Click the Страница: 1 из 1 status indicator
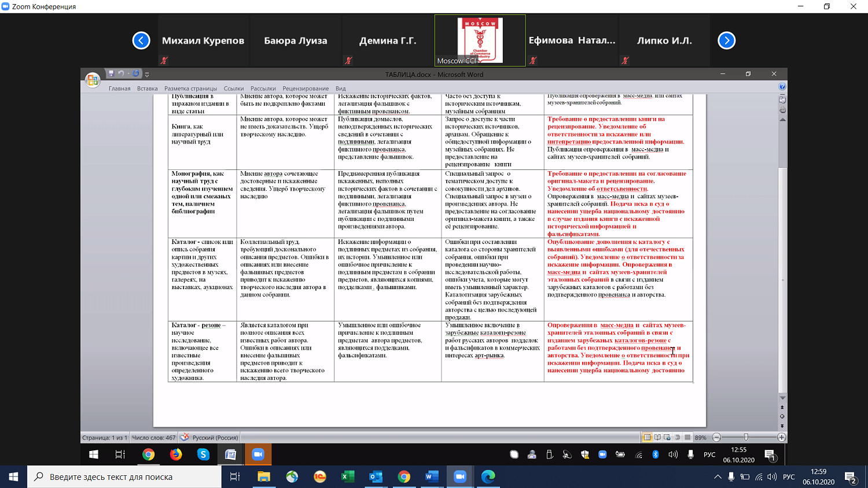This screenshot has width=868, height=488. 105,438
